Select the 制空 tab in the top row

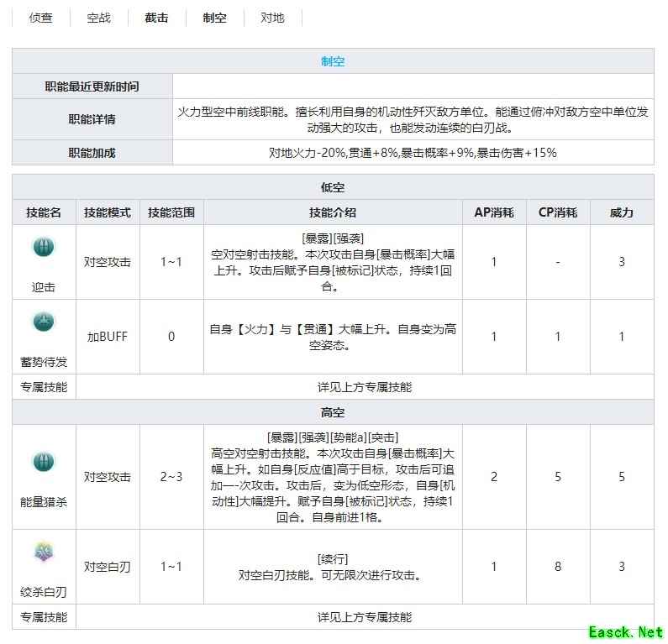click(214, 18)
